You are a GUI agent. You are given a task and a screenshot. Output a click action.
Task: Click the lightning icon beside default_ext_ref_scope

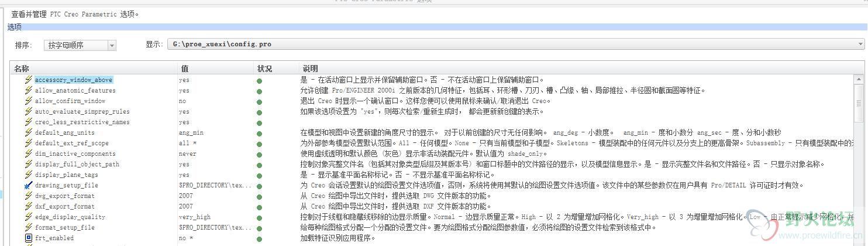coord(28,143)
